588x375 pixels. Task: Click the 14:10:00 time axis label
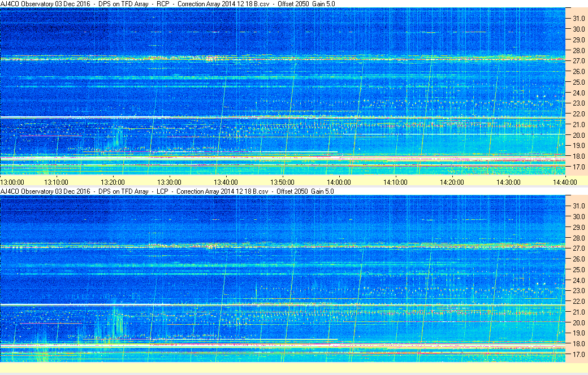395,181
